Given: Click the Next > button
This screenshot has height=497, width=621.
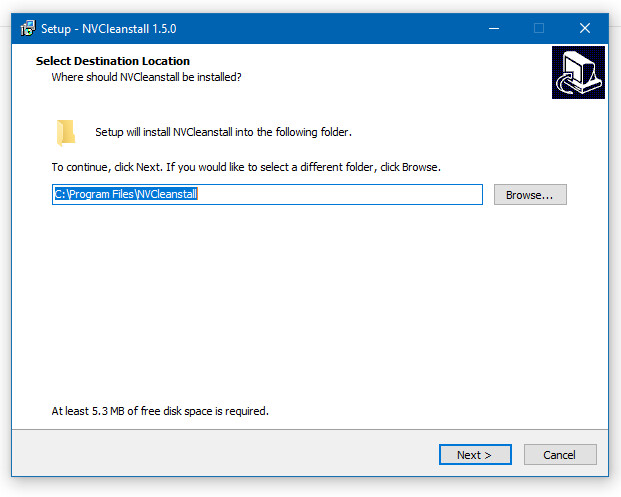Looking at the screenshot, I should click(x=475, y=455).
